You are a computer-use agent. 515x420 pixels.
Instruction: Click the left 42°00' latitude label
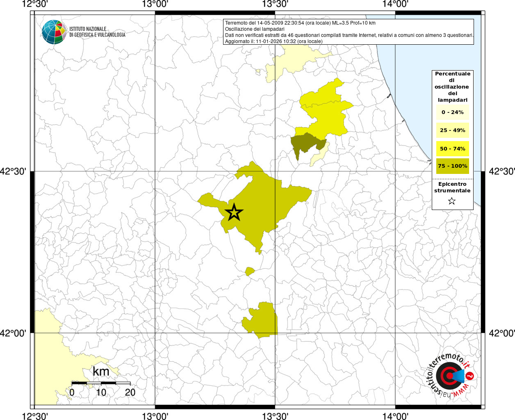point(13,333)
